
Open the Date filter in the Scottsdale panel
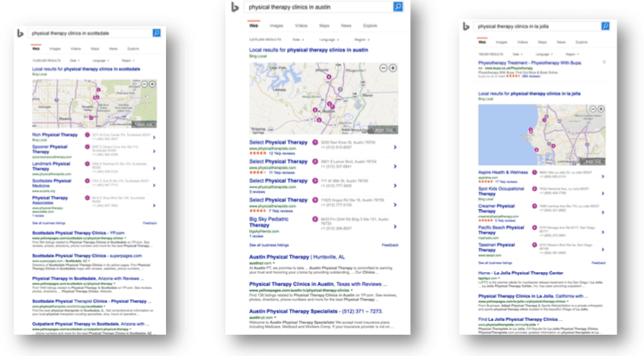pyautogui.click(x=75, y=61)
